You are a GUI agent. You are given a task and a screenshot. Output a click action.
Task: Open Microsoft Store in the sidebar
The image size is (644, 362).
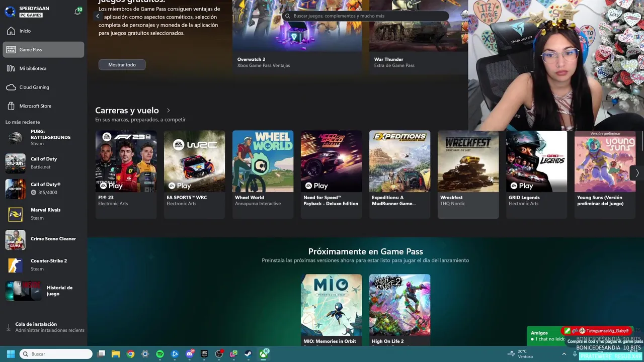tap(44, 106)
